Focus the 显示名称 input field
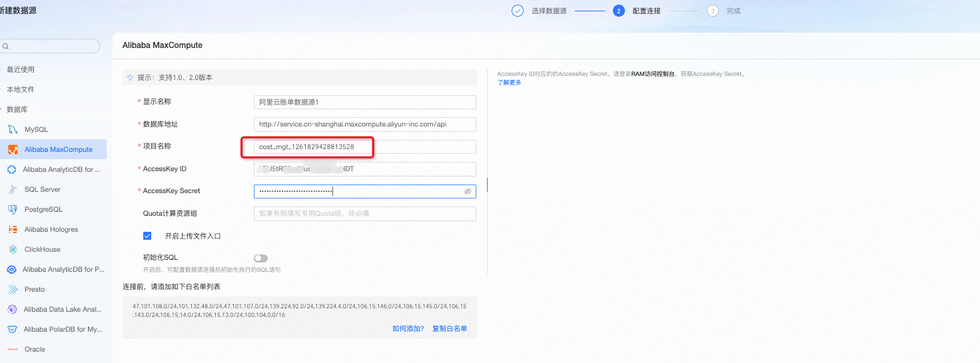 365,102
